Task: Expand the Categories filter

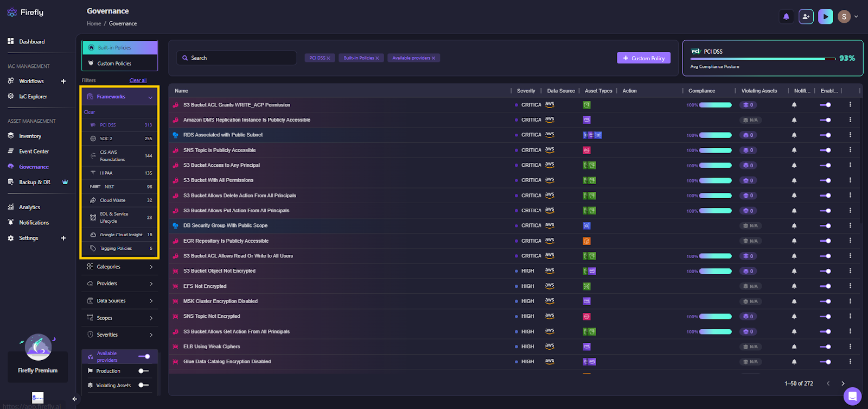Action: 120,267
